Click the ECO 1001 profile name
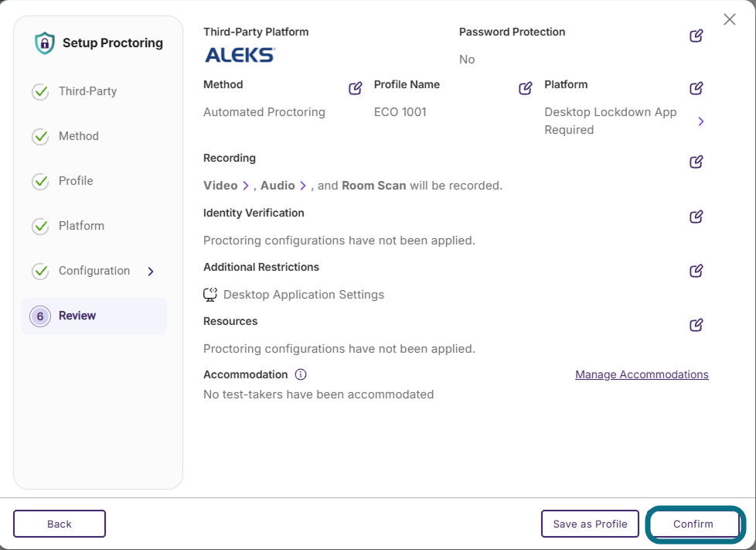This screenshot has height=550, width=756. [400, 112]
